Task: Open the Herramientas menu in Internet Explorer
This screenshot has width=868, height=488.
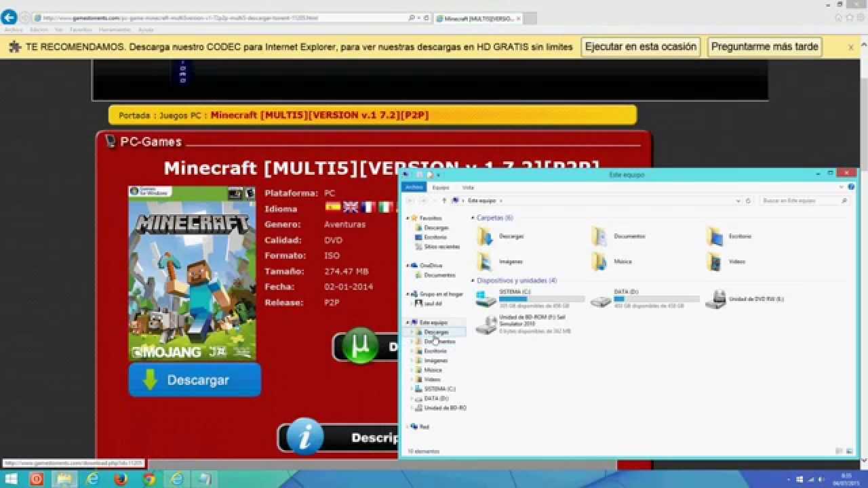Action: pos(115,30)
